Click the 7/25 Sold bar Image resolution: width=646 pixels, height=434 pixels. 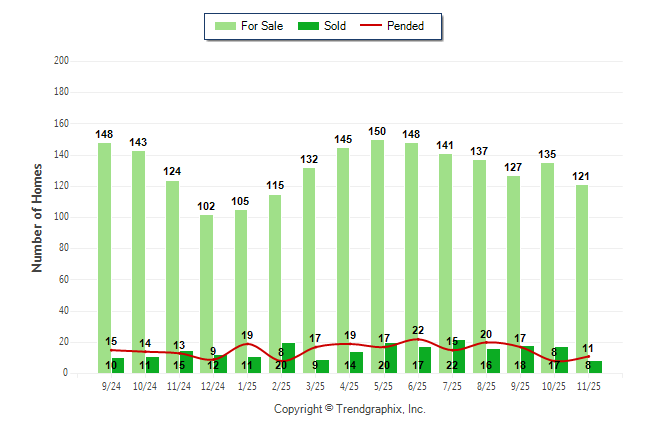pyautogui.click(x=458, y=357)
